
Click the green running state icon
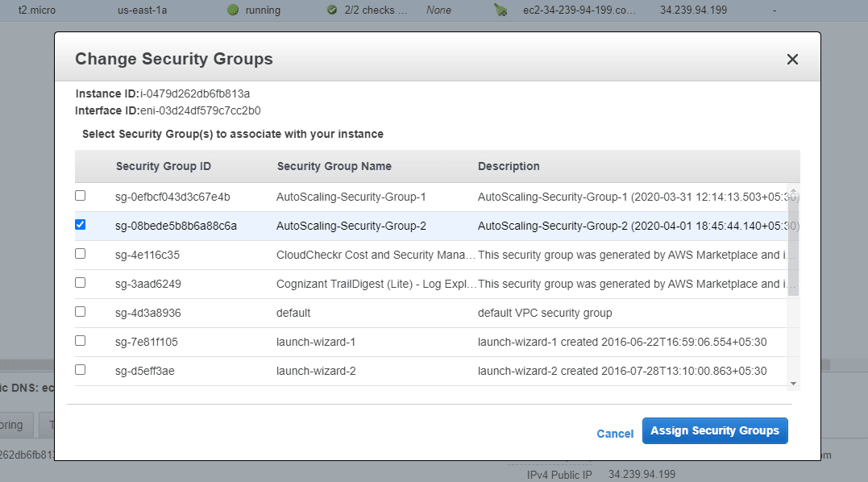[x=234, y=10]
